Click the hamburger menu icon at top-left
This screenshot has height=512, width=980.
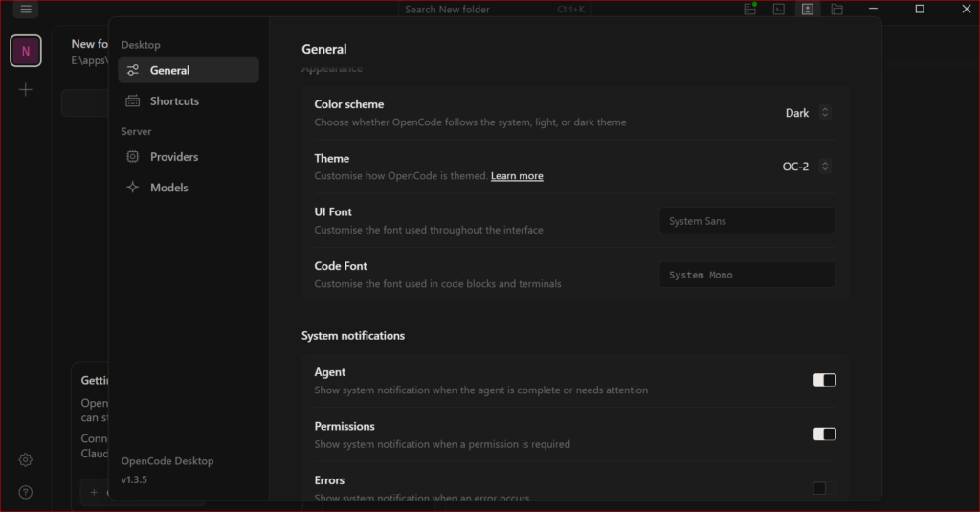click(26, 10)
